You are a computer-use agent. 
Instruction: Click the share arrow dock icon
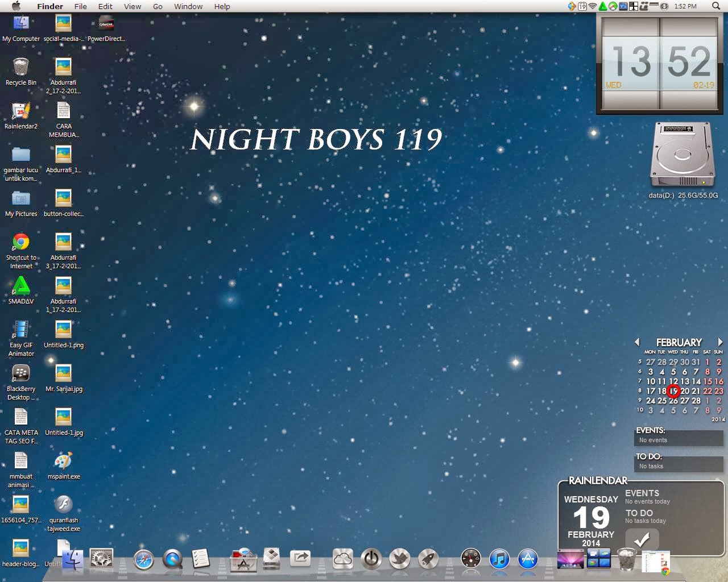pyautogui.click(x=300, y=558)
